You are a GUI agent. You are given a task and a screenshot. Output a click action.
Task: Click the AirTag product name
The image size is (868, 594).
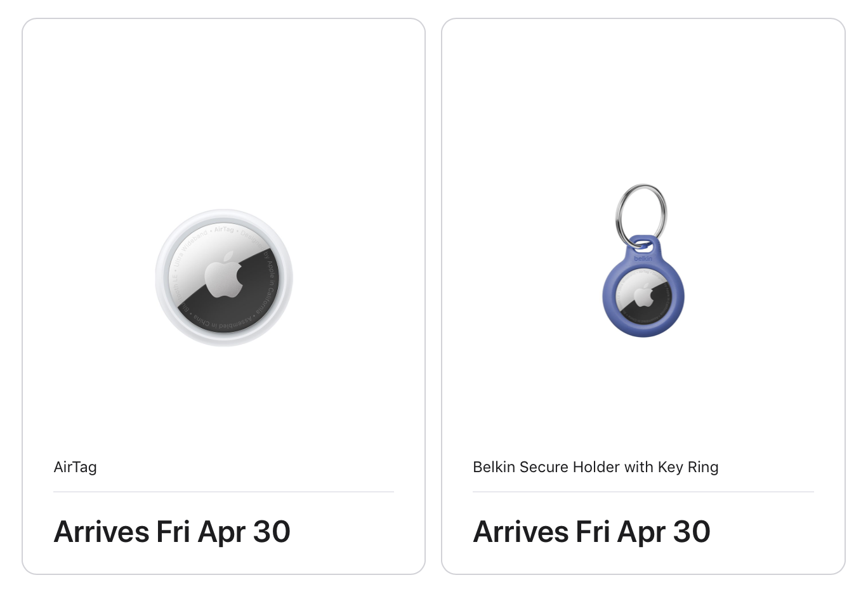click(x=76, y=467)
